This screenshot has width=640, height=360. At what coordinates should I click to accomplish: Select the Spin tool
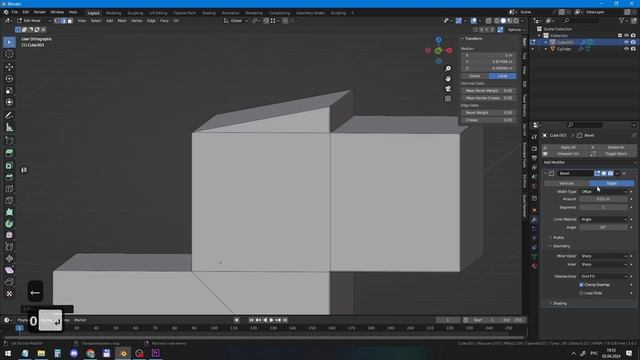point(9,224)
